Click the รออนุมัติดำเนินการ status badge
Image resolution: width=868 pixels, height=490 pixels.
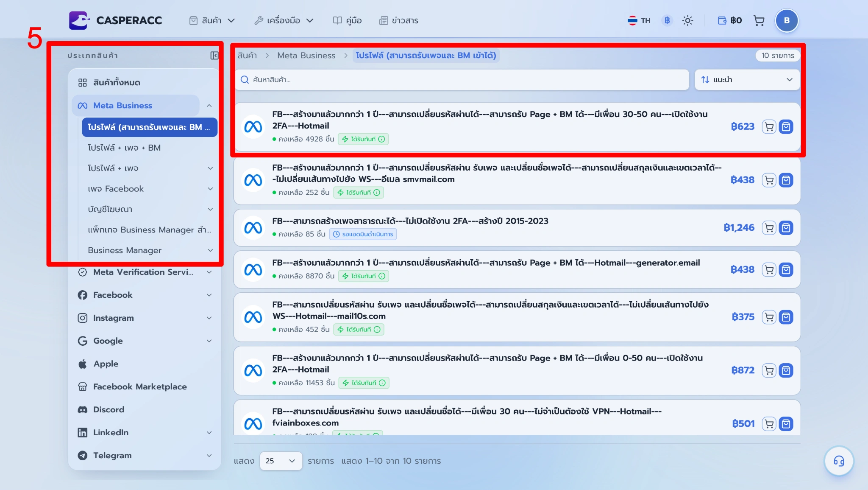363,234
